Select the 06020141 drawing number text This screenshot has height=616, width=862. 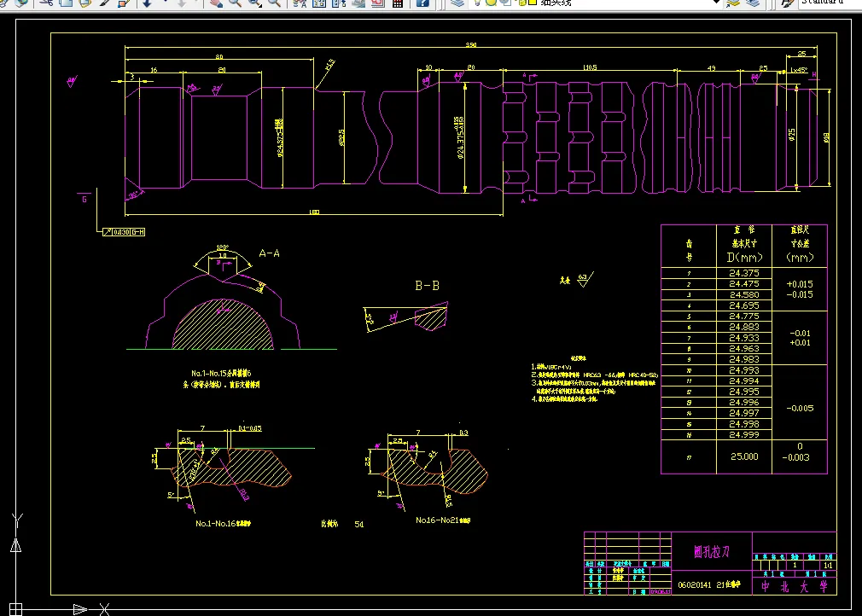694,584
